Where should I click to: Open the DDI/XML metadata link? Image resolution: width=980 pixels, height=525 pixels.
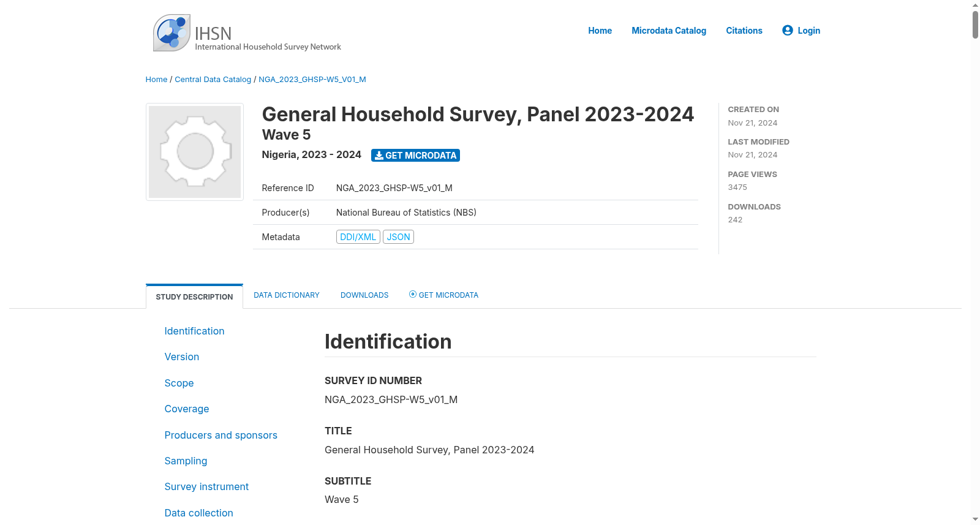(x=358, y=237)
